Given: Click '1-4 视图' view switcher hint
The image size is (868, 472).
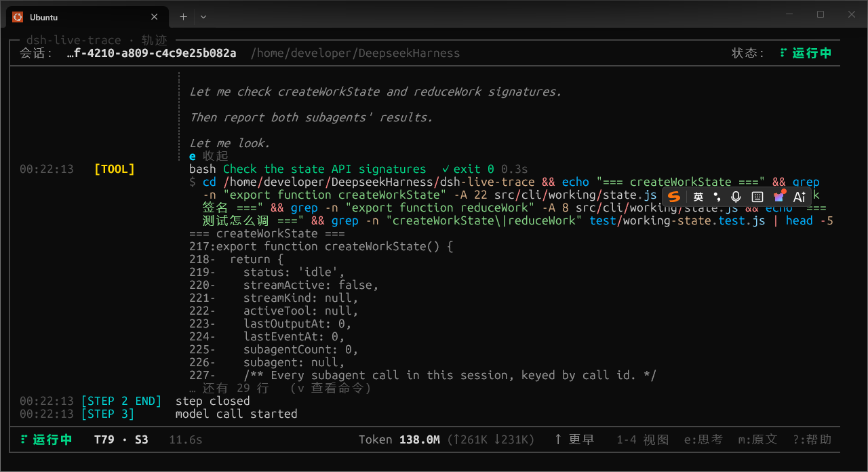Looking at the screenshot, I should [x=642, y=439].
